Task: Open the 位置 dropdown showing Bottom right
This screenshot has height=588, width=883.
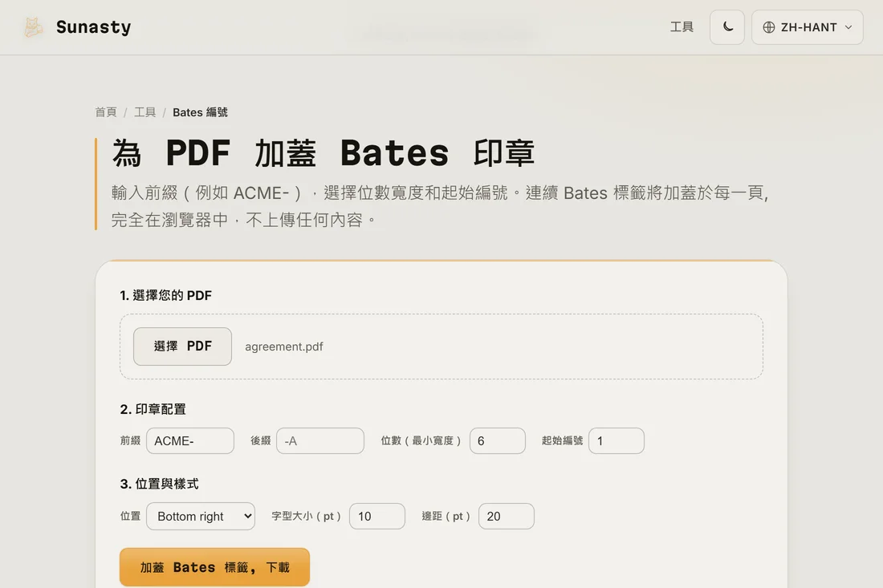Action: pos(201,516)
